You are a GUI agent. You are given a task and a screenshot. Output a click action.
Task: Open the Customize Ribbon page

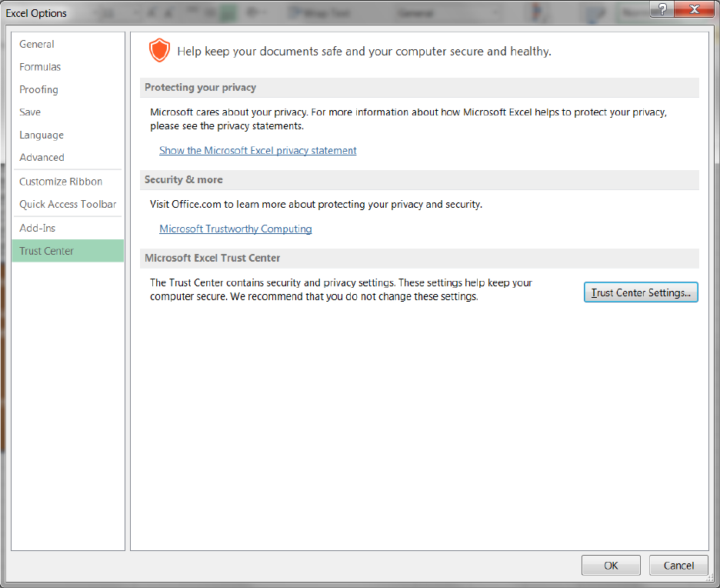tap(61, 182)
